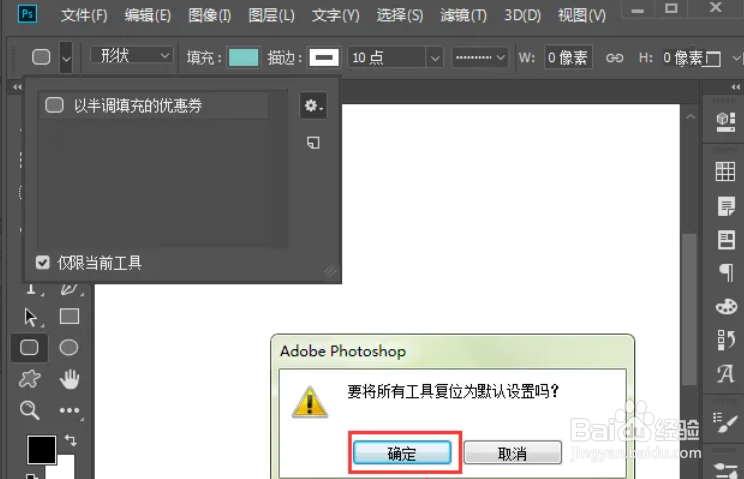Click the canvas vertical scrollbar
Image resolution: width=744 pixels, height=479 pixels.
tap(690, 308)
